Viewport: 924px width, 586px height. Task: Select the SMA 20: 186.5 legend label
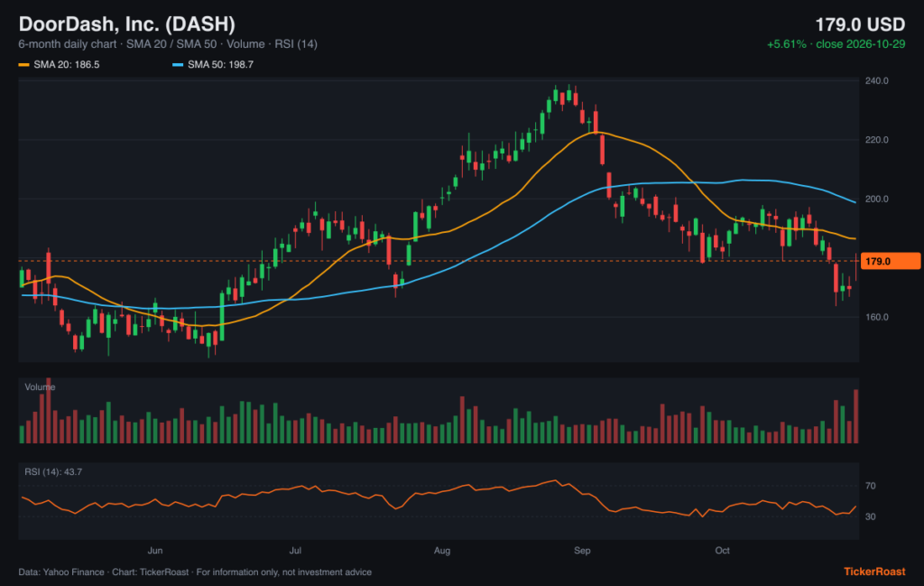click(67, 65)
